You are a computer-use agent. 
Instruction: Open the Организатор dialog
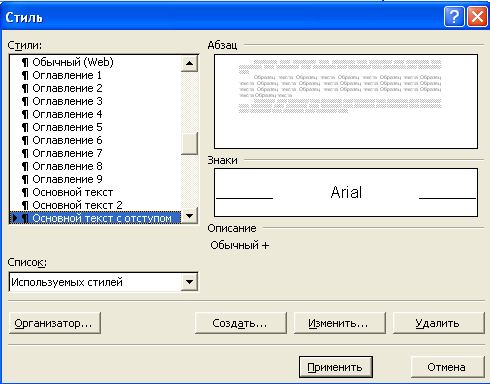click(x=55, y=323)
